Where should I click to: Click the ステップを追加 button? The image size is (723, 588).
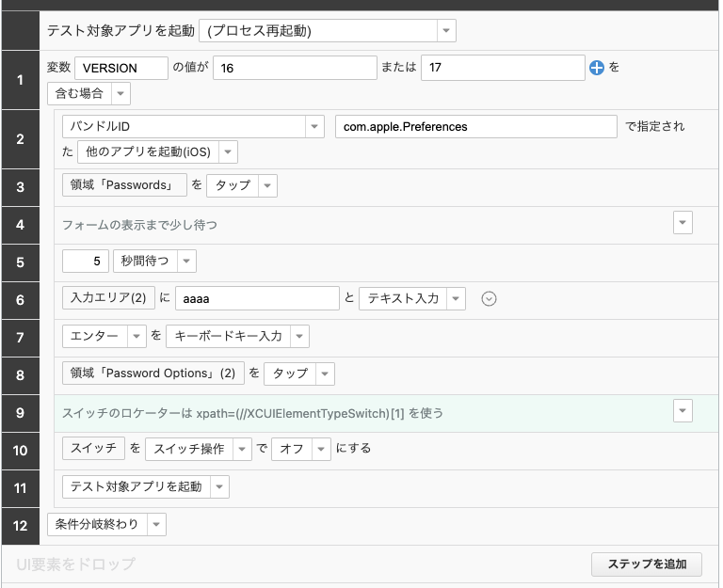647,564
